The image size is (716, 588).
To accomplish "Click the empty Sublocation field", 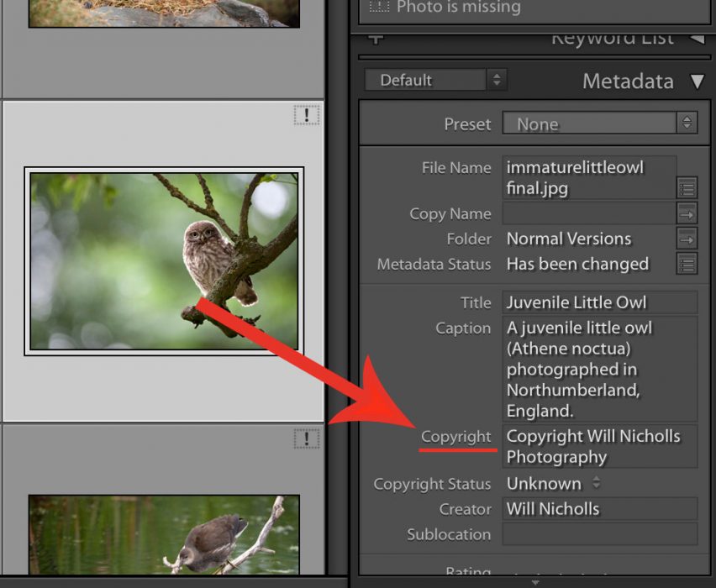I will click(x=599, y=534).
